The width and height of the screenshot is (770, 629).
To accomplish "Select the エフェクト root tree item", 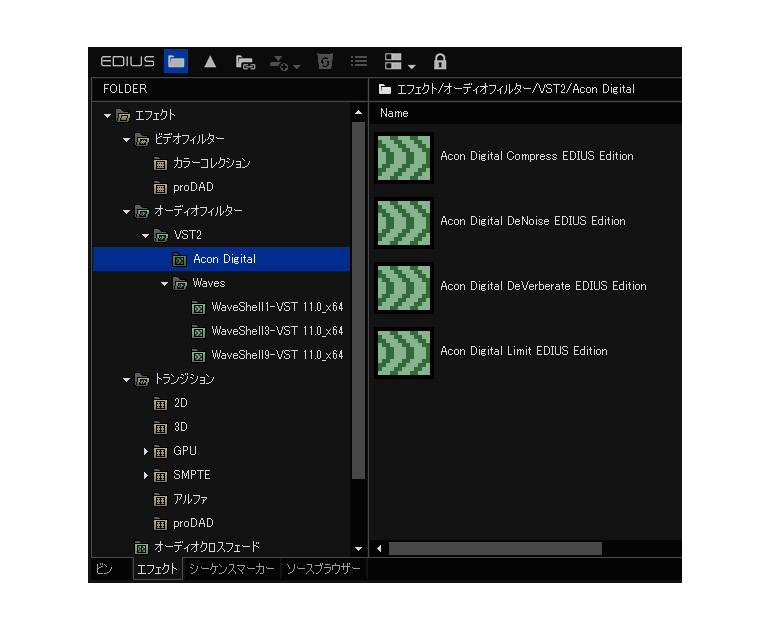I will click(x=155, y=115).
